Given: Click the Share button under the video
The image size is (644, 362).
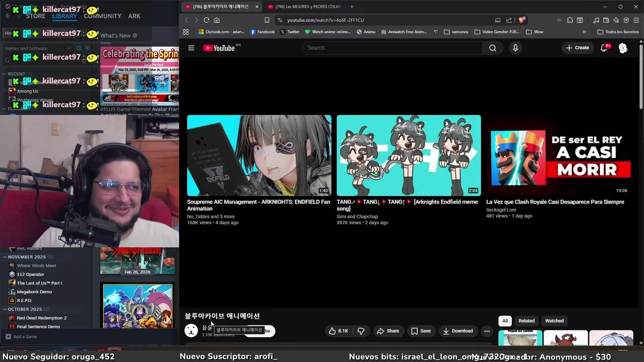Looking at the screenshot, I should coord(388,331).
